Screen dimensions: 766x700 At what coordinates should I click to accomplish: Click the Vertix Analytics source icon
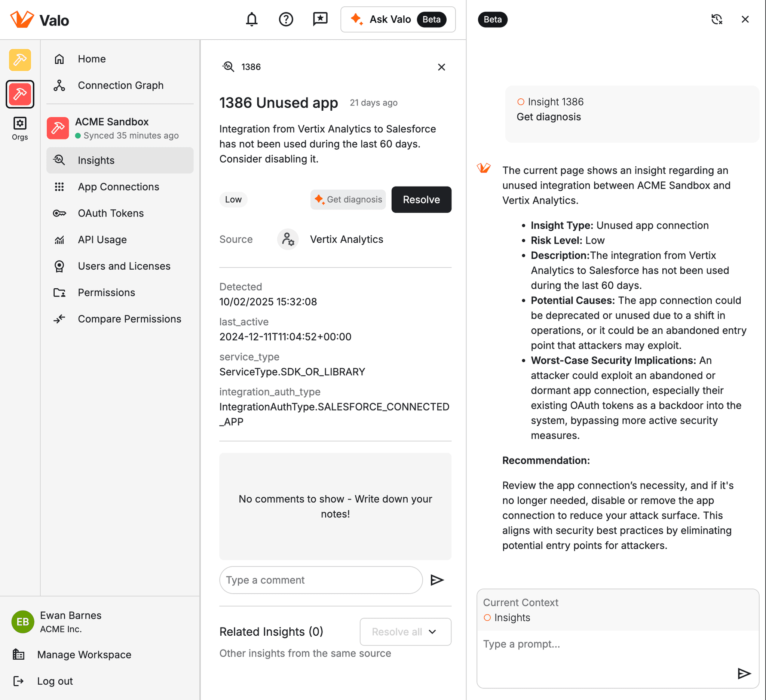pos(288,239)
